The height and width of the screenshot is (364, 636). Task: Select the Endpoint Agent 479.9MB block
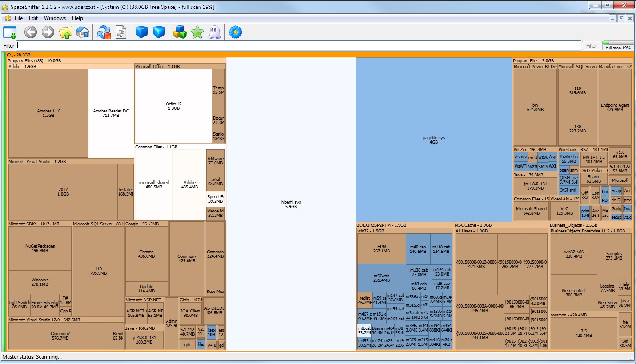click(615, 107)
